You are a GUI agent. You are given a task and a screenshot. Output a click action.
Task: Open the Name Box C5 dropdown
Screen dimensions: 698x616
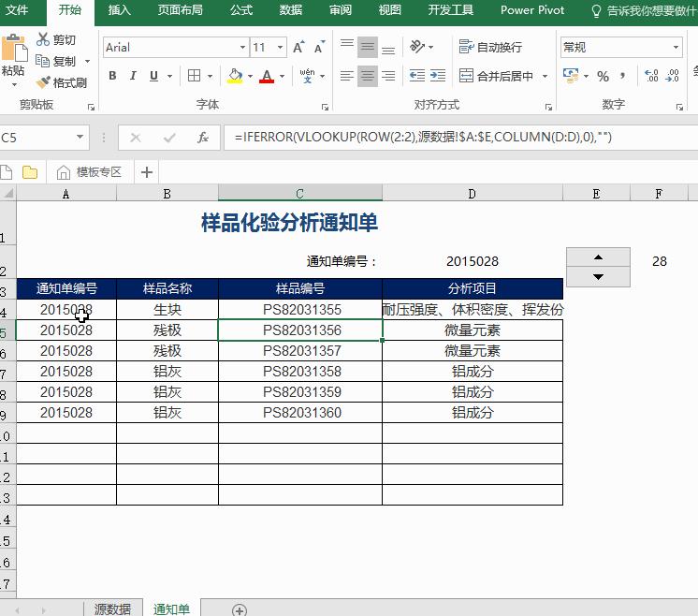point(80,137)
